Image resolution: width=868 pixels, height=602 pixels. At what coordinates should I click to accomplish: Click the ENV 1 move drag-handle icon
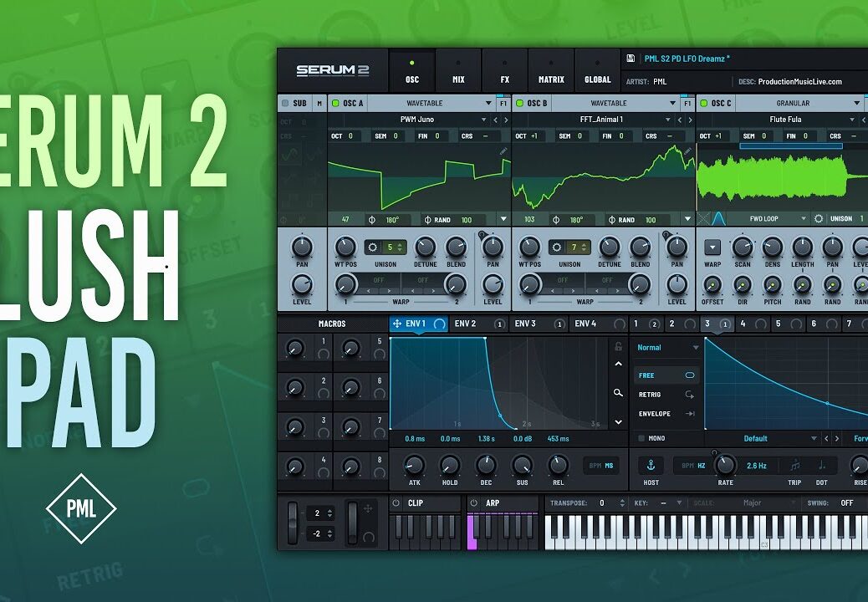pos(397,324)
